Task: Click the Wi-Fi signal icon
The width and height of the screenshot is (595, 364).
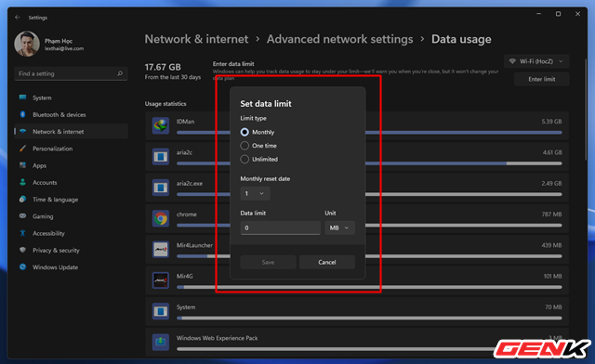Action: [512, 61]
